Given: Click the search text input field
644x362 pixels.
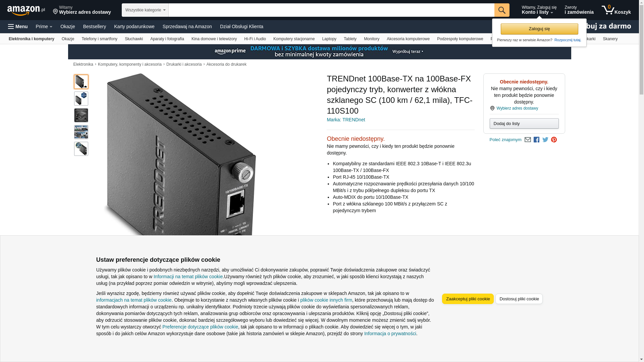Looking at the screenshot, I should 331,10.
